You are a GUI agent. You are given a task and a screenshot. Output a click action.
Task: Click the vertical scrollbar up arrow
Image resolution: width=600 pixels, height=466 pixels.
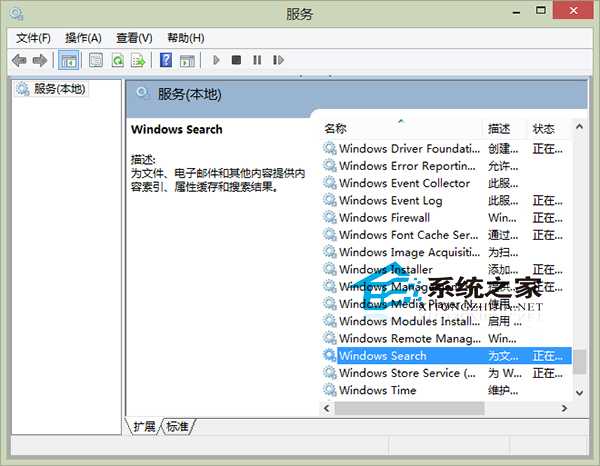click(580, 127)
